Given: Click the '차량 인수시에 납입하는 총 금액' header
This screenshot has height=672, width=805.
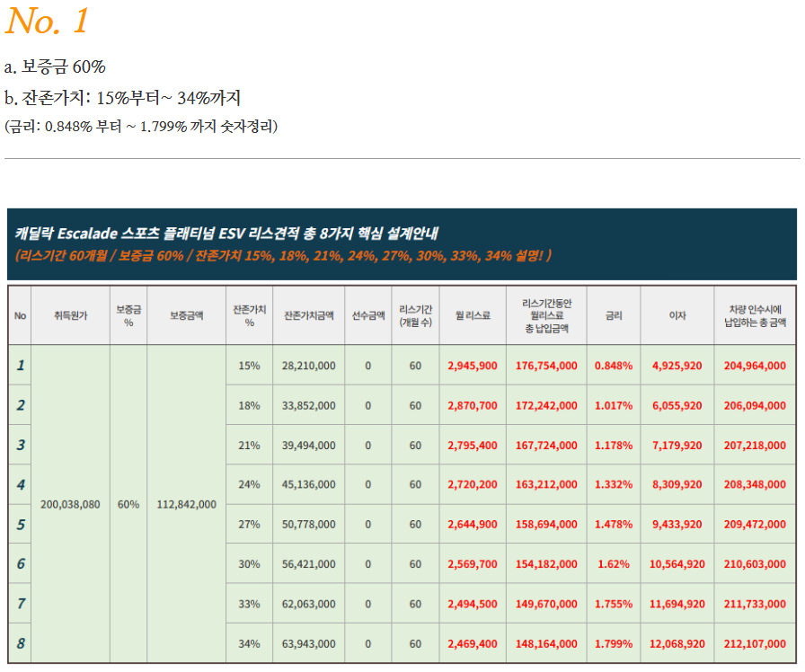Looking at the screenshot, I should [x=756, y=315].
